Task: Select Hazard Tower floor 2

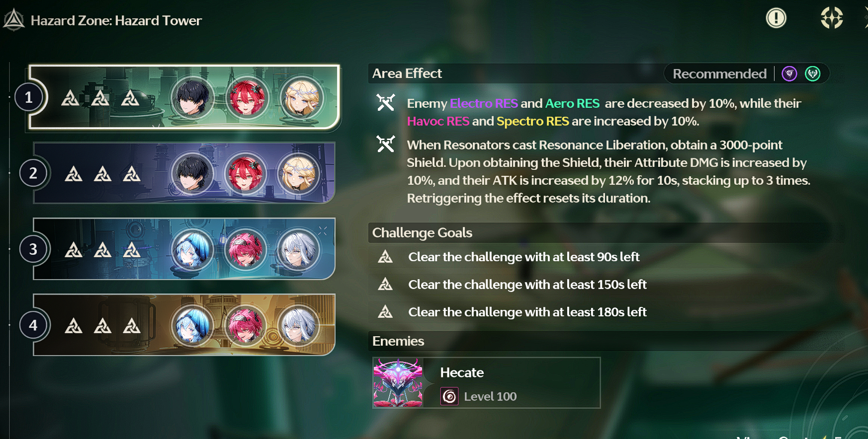Action: pyautogui.click(x=184, y=173)
